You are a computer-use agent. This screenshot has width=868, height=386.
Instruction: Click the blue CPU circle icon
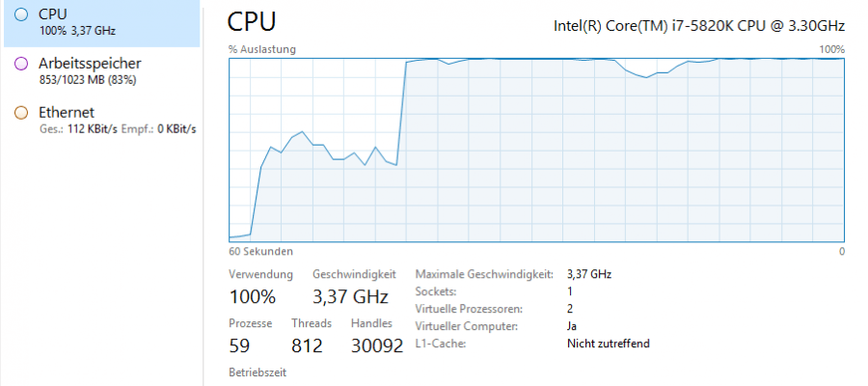[x=21, y=16]
